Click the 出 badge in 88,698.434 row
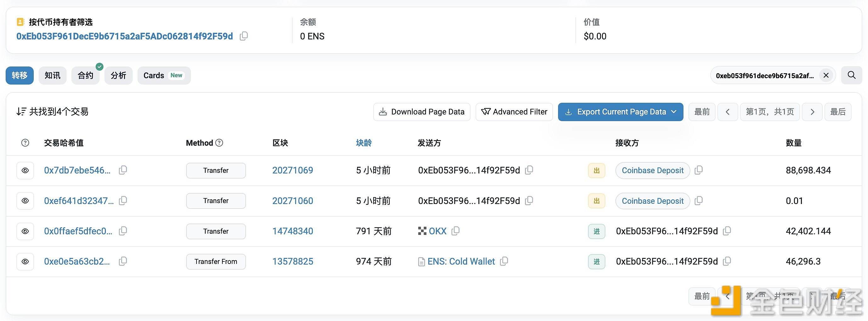Image resolution: width=868 pixels, height=321 pixels. pyautogui.click(x=597, y=171)
